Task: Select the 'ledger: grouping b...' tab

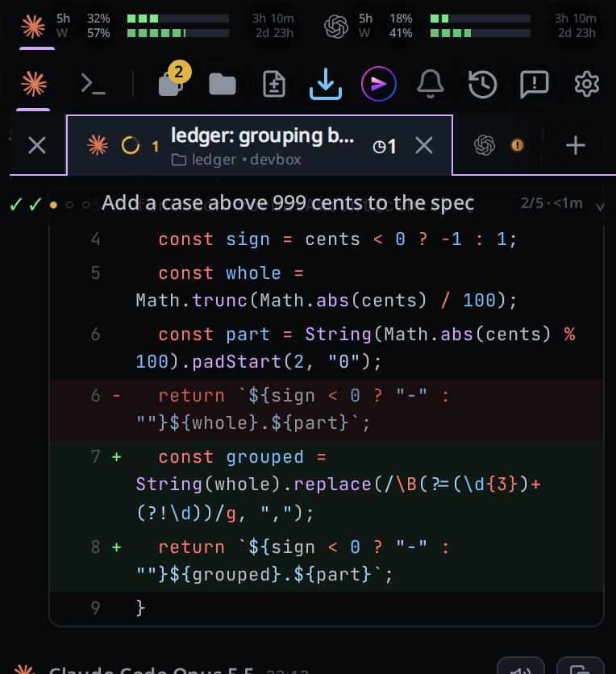Action: tap(260, 145)
